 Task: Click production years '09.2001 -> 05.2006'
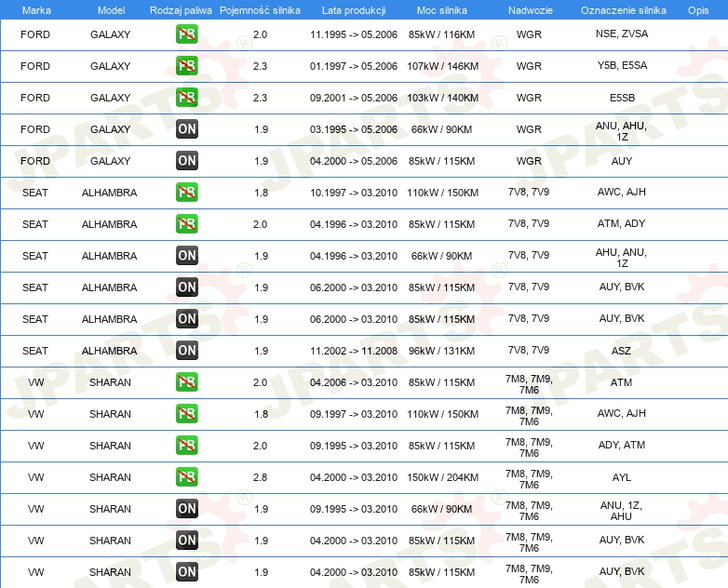[x=354, y=98]
